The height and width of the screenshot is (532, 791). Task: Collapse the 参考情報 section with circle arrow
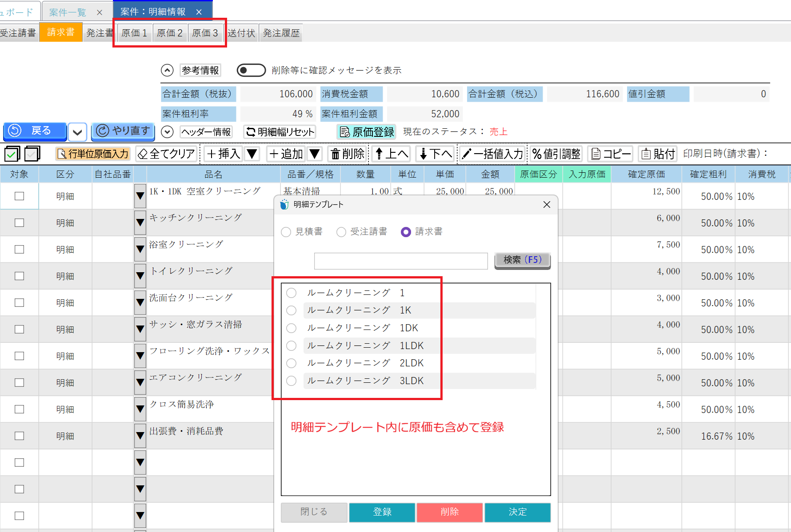tap(167, 70)
